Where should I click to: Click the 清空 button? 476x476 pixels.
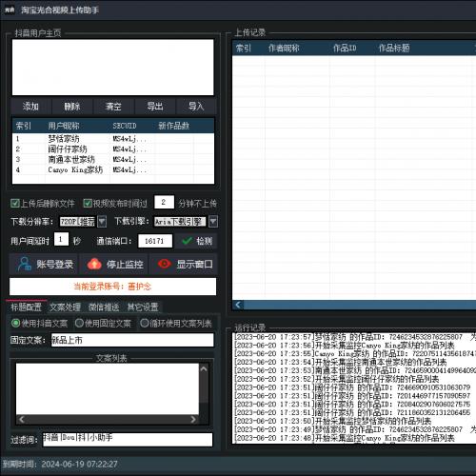click(113, 106)
